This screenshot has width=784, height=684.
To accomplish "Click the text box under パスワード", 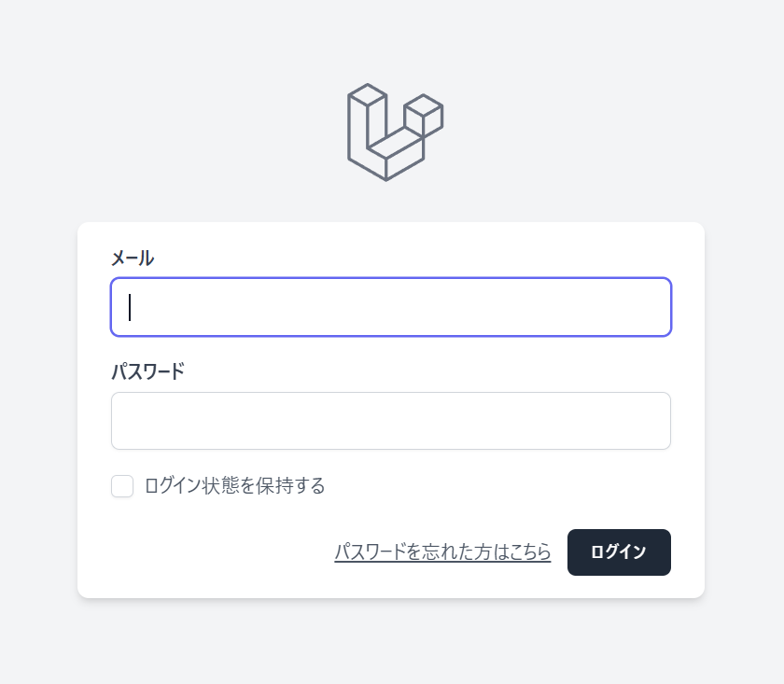I will point(390,421).
